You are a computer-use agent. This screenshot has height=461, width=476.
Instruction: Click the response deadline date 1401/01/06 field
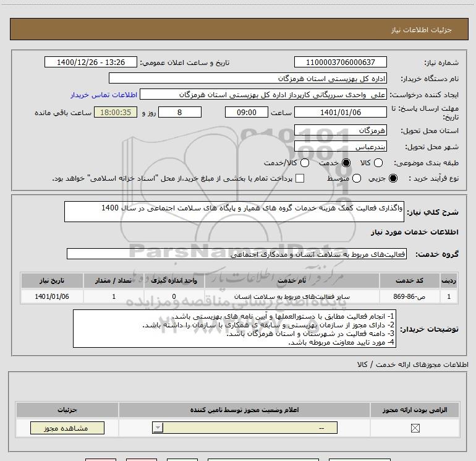coord(340,112)
